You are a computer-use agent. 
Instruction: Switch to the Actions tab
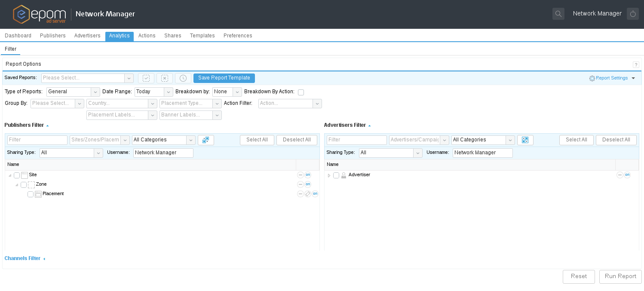[147, 36]
